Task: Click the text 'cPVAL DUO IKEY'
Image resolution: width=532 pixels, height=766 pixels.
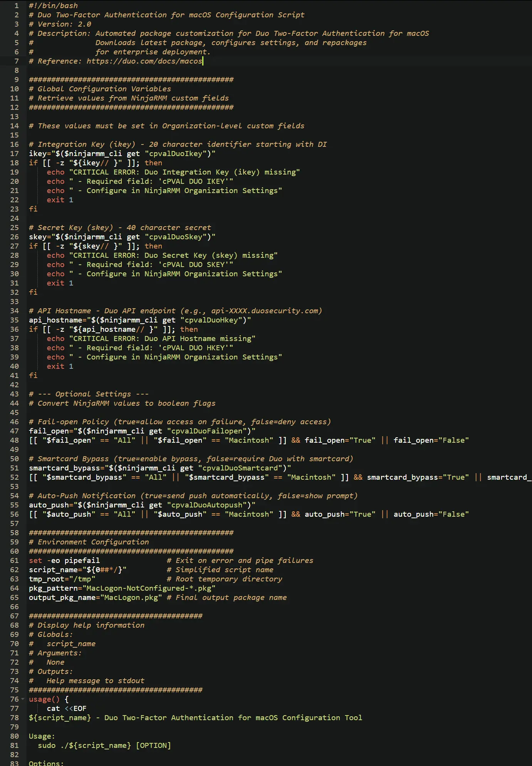Action: click(x=193, y=181)
